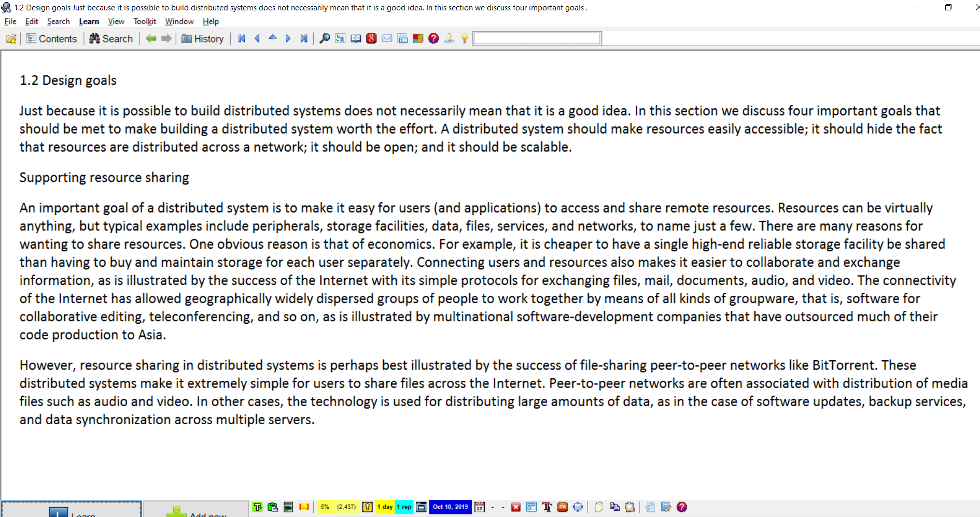Screen dimensions: 980x517
Task: Click the page-and-pencil icon left of the help icon
Action: coord(666,507)
